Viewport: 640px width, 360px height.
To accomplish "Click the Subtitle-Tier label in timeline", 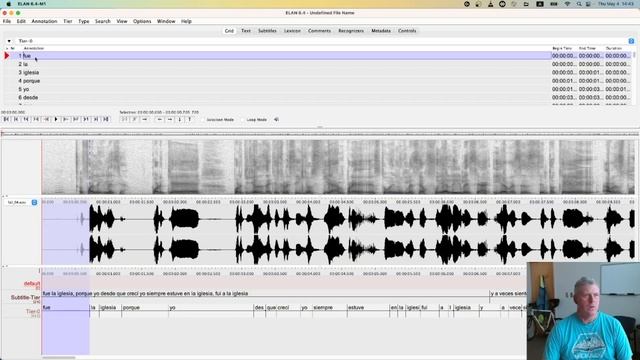I will tap(25, 298).
